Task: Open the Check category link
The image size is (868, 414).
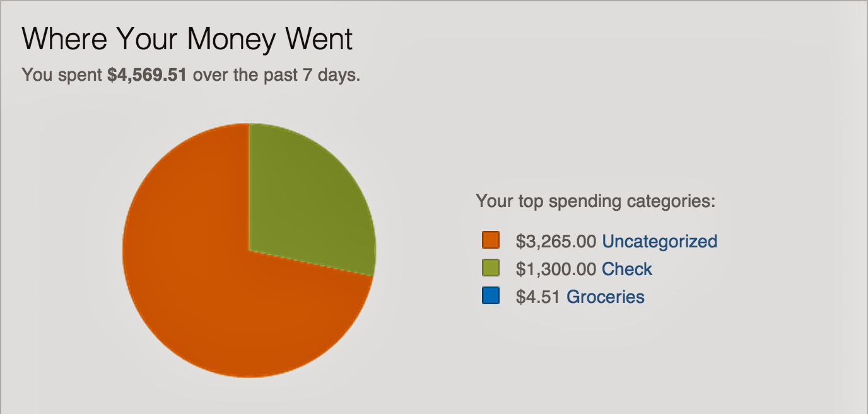Action: click(627, 269)
